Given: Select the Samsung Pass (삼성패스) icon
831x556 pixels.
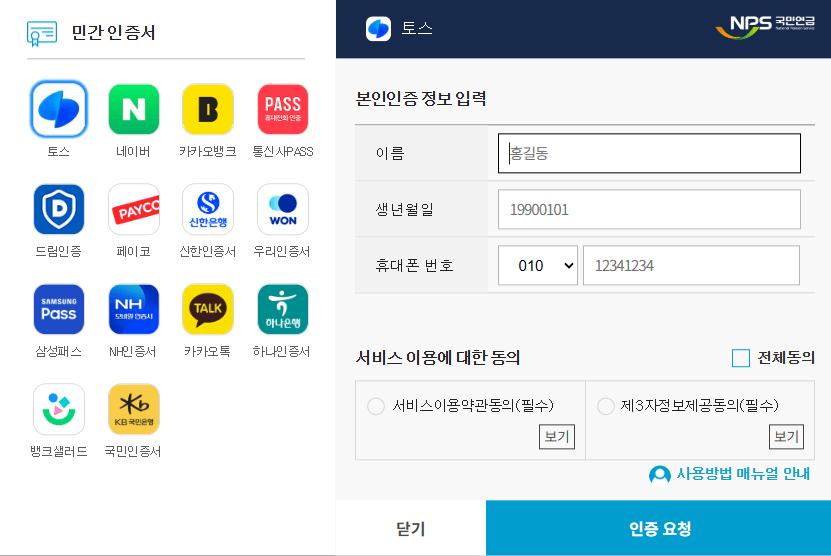Looking at the screenshot, I should [x=59, y=309].
